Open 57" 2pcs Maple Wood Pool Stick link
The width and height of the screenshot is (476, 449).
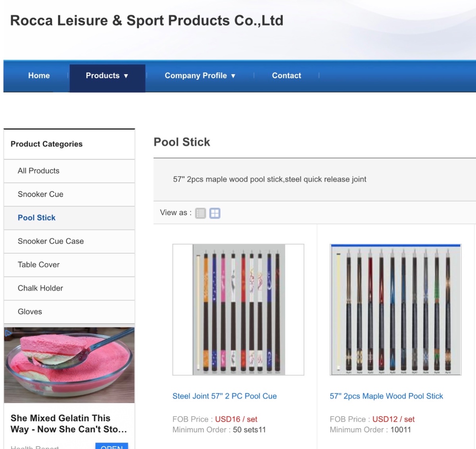pyautogui.click(x=386, y=396)
